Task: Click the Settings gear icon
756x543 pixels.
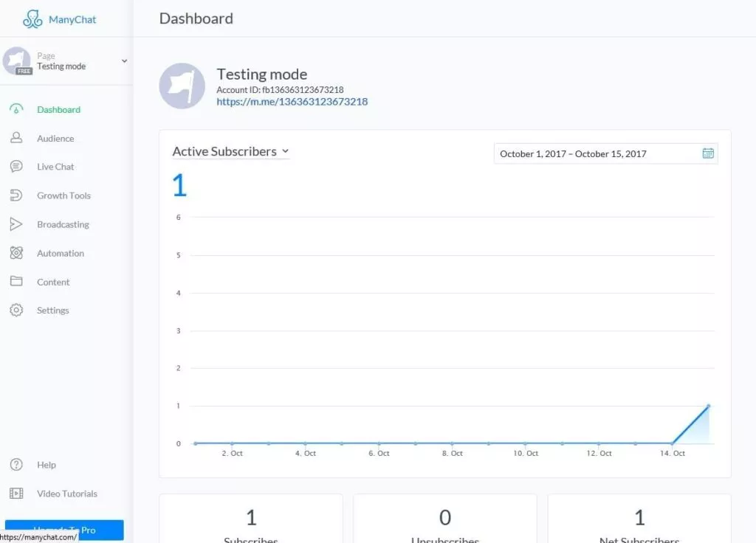Action: [16, 311]
